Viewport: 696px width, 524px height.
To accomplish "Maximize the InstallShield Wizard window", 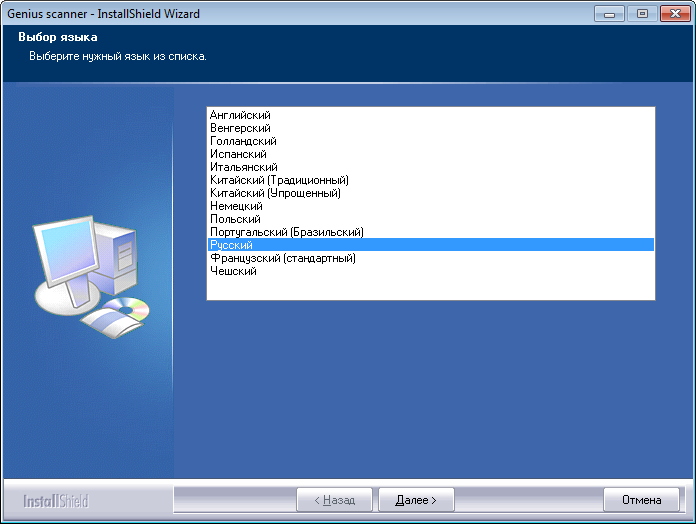I will [642, 14].
